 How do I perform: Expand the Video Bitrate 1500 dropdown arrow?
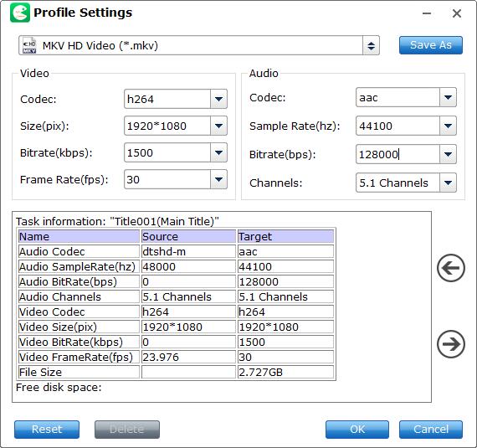click(x=218, y=152)
